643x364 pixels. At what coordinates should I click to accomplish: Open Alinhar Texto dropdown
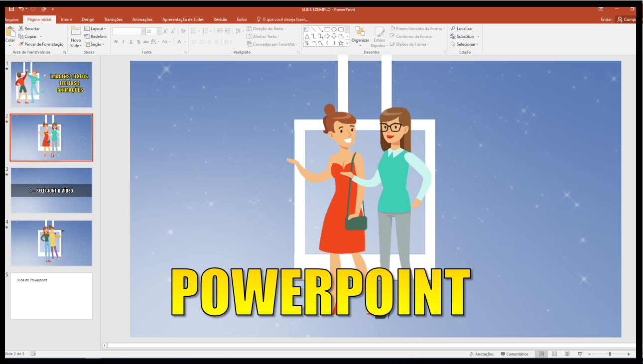tap(263, 36)
